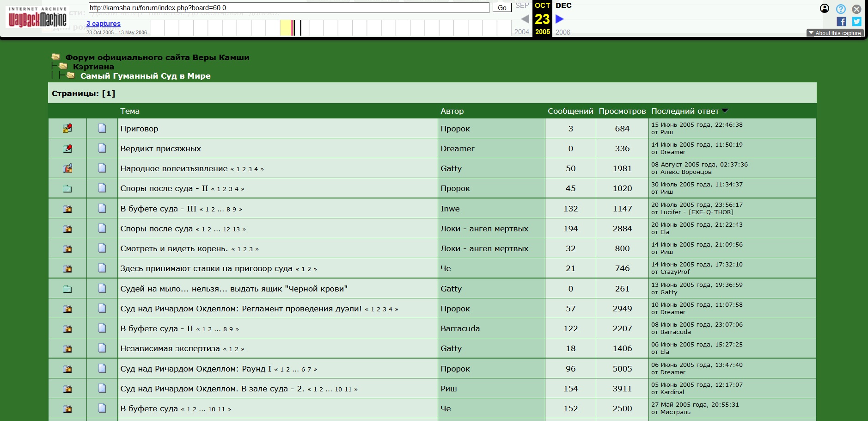Go to page 4 of Народное волеизъявление
The image size is (868, 421).
[256, 169]
